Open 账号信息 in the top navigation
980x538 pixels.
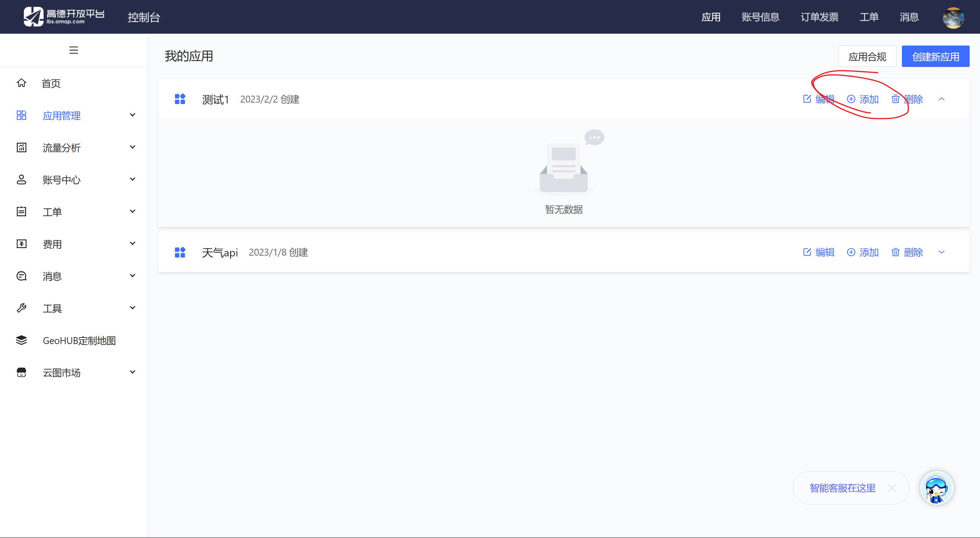(760, 17)
